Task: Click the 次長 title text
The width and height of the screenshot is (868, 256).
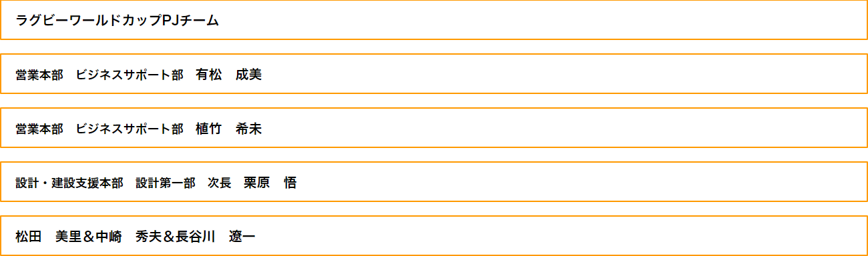Action: pos(220,183)
